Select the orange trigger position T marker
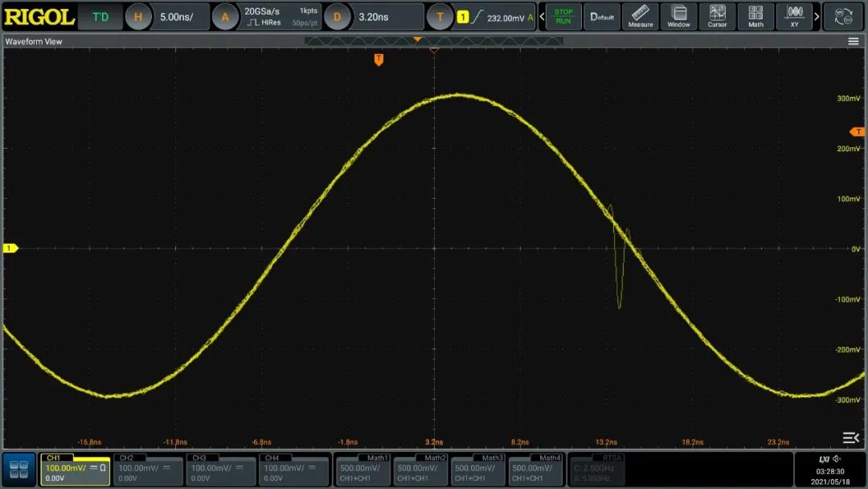 [379, 60]
